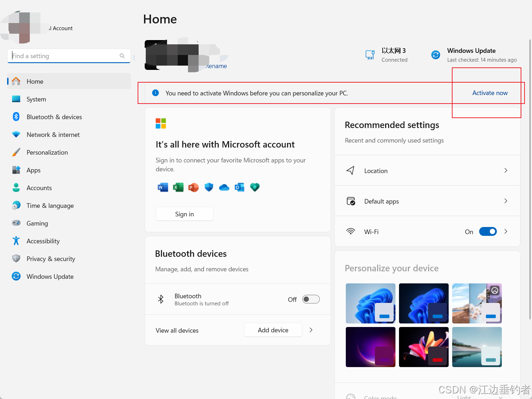Click the Rename link
532x399 pixels.
pos(216,66)
